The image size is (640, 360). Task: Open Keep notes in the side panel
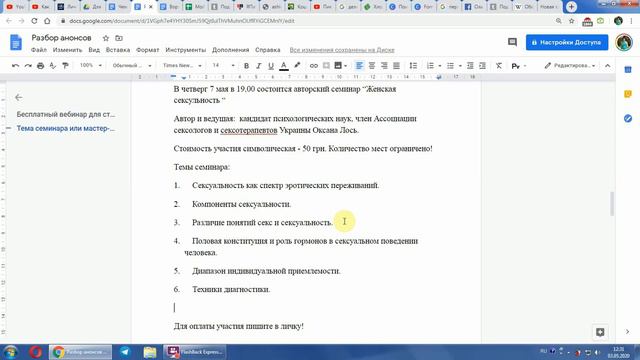coord(628,94)
